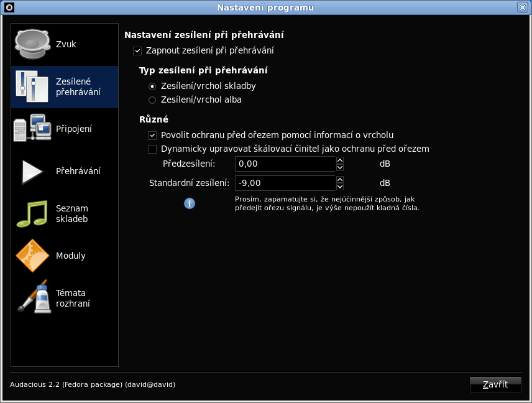Click the Typ zesílení při přehrávání heading
Screen dimensions: 532x403
tap(203, 70)
